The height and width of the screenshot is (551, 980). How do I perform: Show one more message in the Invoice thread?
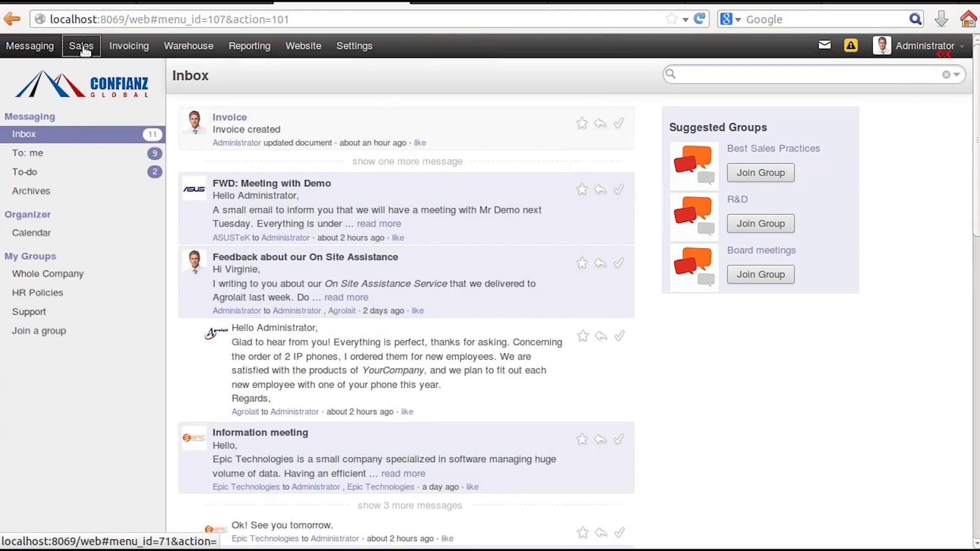tap(407, 161)
